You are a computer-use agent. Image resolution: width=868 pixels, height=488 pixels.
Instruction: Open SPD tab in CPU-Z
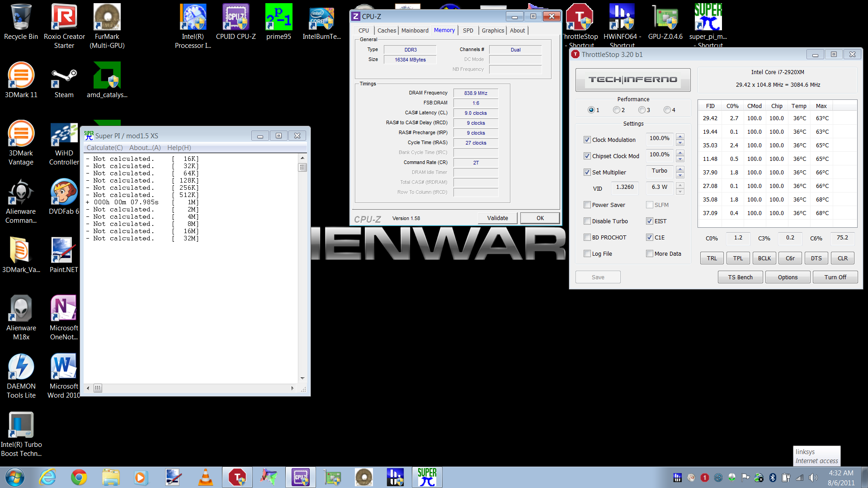468,30
